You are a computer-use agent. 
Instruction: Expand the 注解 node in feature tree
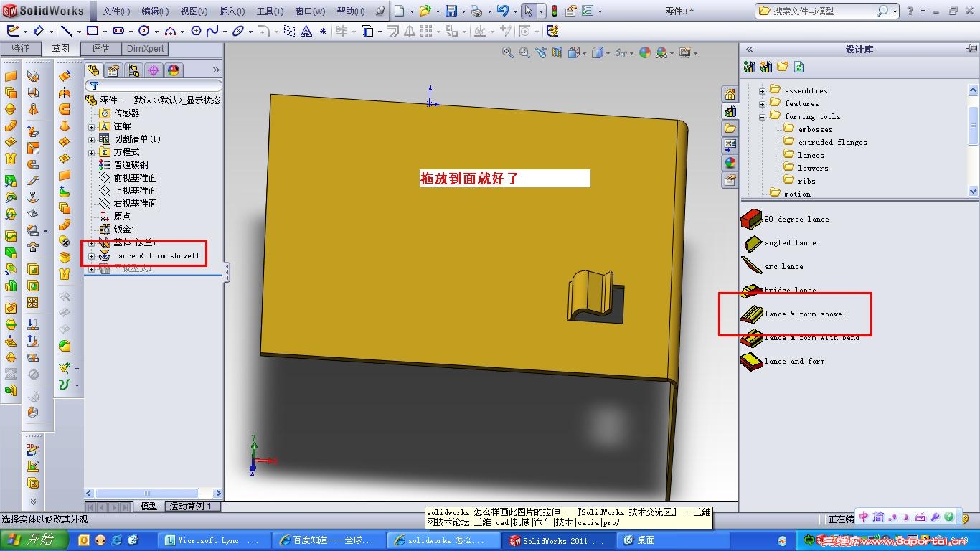[x=92, y=126]
